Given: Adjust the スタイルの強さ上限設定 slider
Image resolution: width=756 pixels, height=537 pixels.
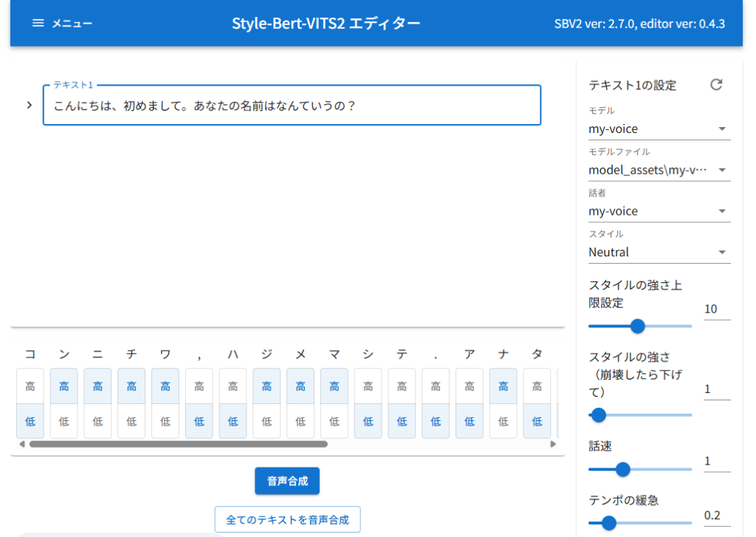Looking at the screenshot, I should [x=640, y=326].
